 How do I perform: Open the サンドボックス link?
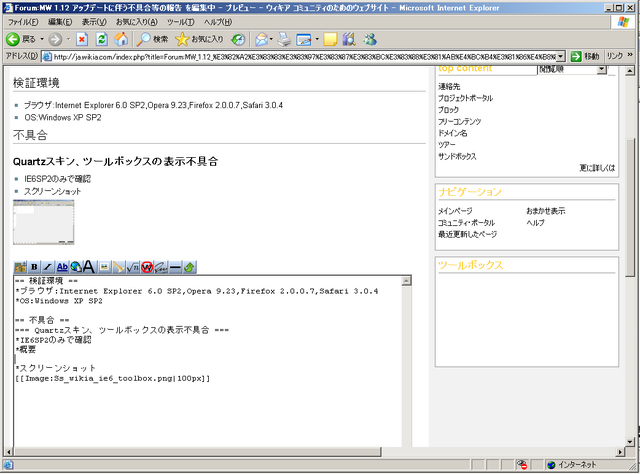point(457,156)
